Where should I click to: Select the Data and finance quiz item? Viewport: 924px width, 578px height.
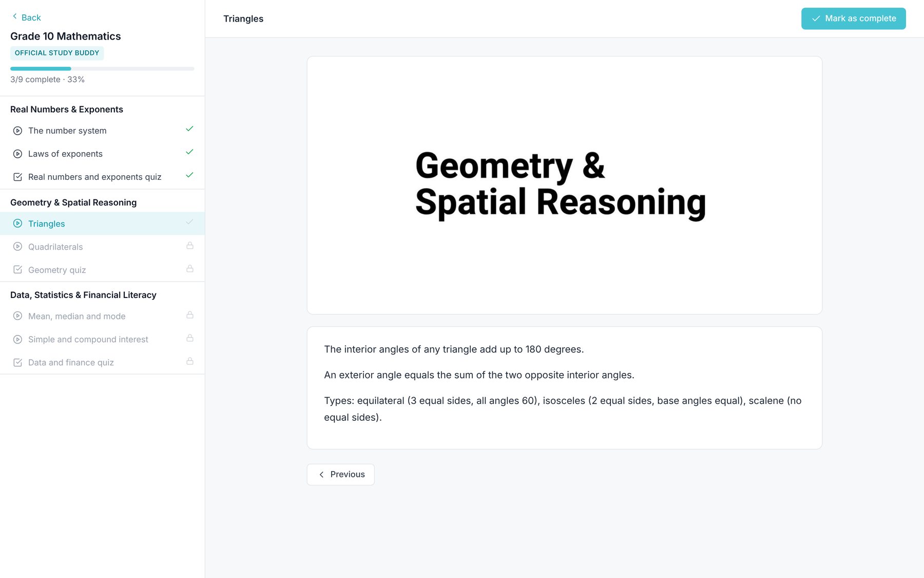[x=103, y=362]
